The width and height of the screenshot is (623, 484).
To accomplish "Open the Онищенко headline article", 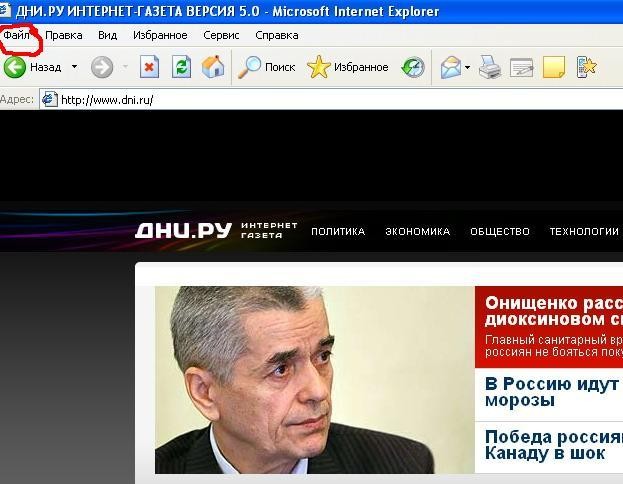I will (554, 311).
